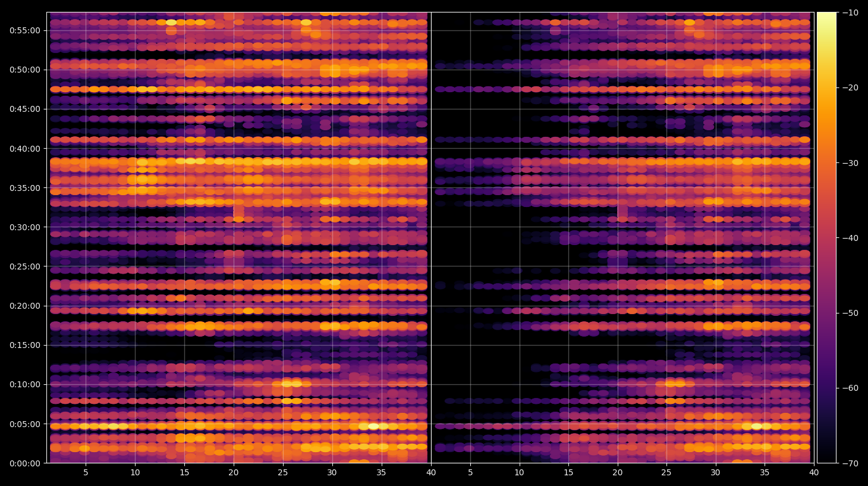
Task: Click the 0:15:00 time axis label
Action: 25,345
